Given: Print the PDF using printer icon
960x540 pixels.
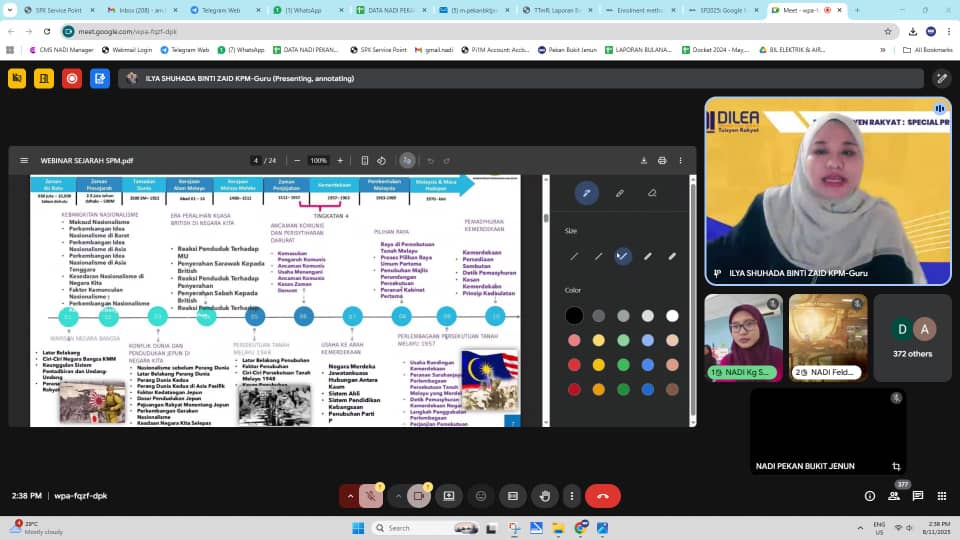Looking at the screenshot, I should pyautogui.click(x=662, y=160).
